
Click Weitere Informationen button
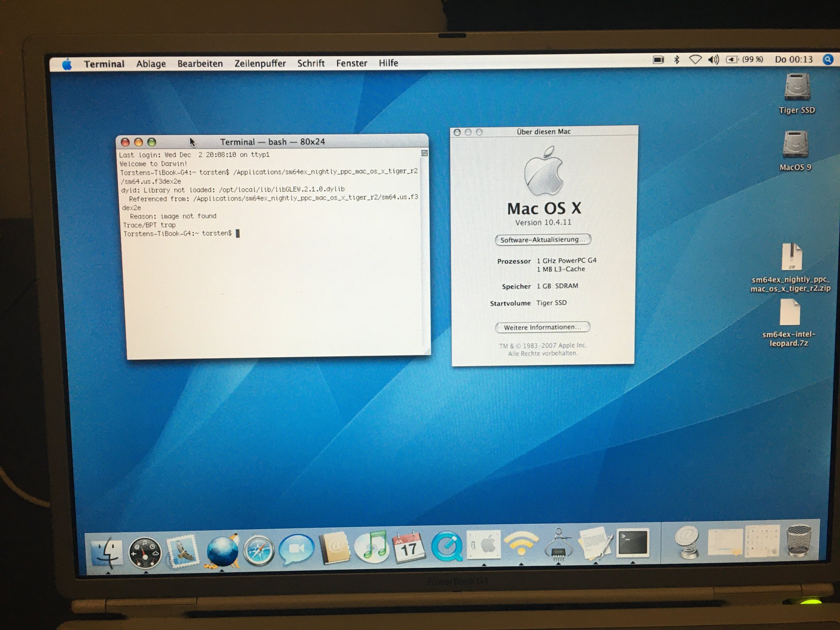click(542, 327)
